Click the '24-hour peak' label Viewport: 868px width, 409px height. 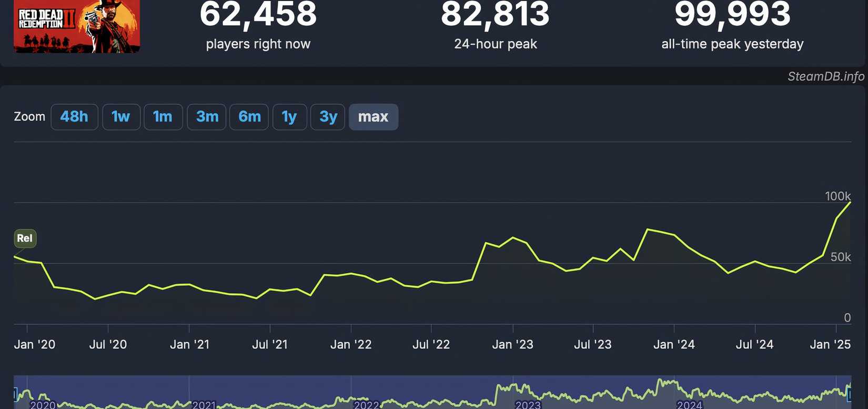point(496,44)
